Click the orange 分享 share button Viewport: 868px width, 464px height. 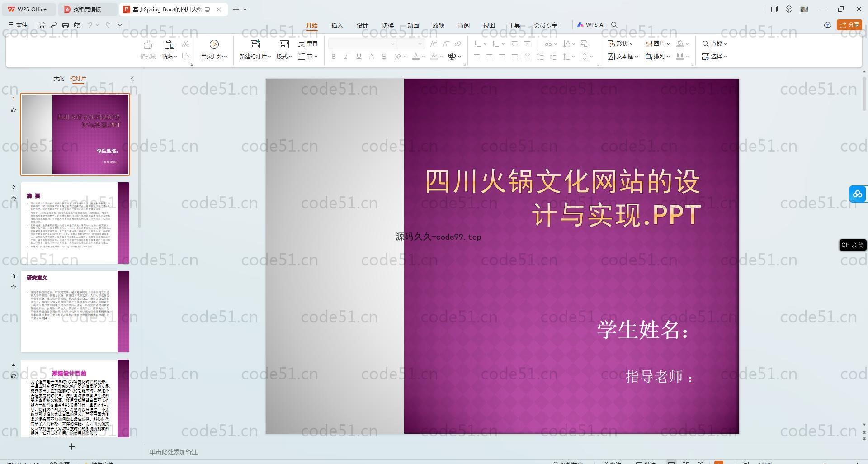[849, 25]
